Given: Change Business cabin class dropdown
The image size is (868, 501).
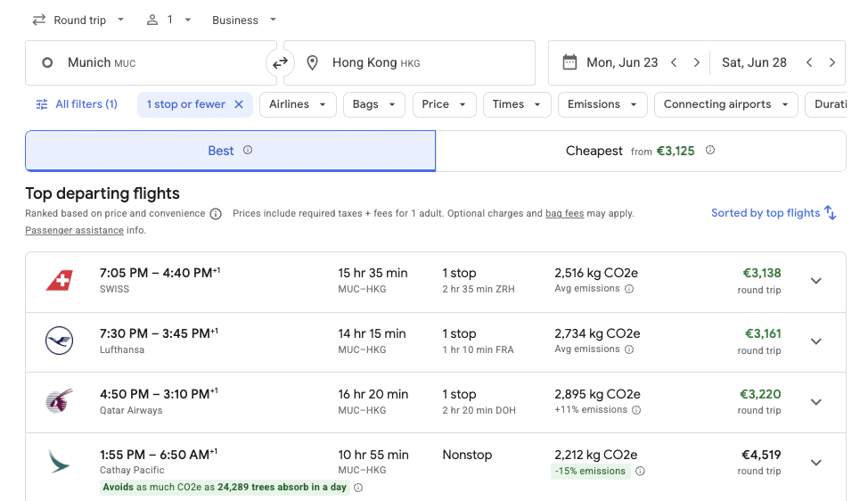Looking at the screenshot, I should [244, 20].
